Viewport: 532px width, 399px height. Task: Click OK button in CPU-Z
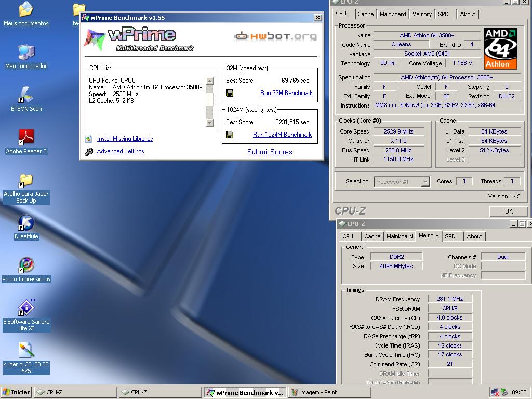[509, 211]
